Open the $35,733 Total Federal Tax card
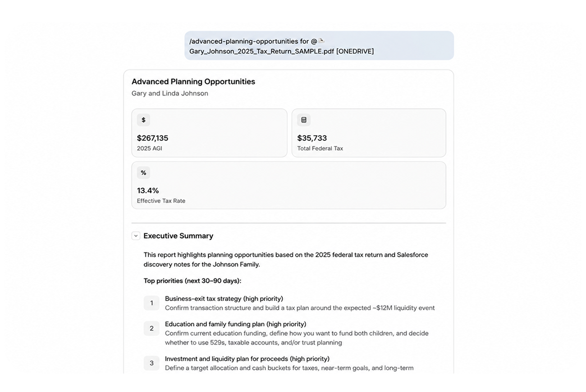The image size is (586, 392). (369, 133)
